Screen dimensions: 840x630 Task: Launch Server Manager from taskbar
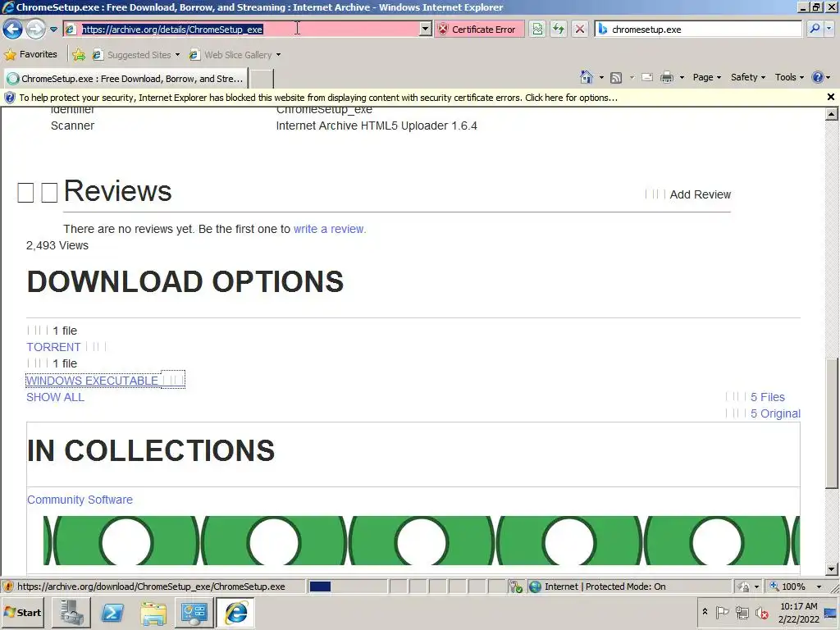point(71,612)
